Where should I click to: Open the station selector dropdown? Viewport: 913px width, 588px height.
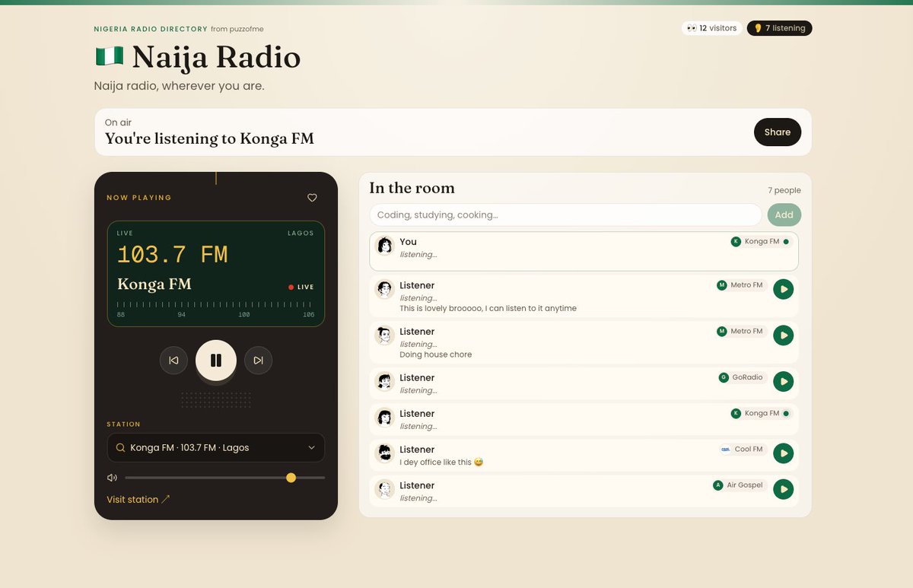216,448
